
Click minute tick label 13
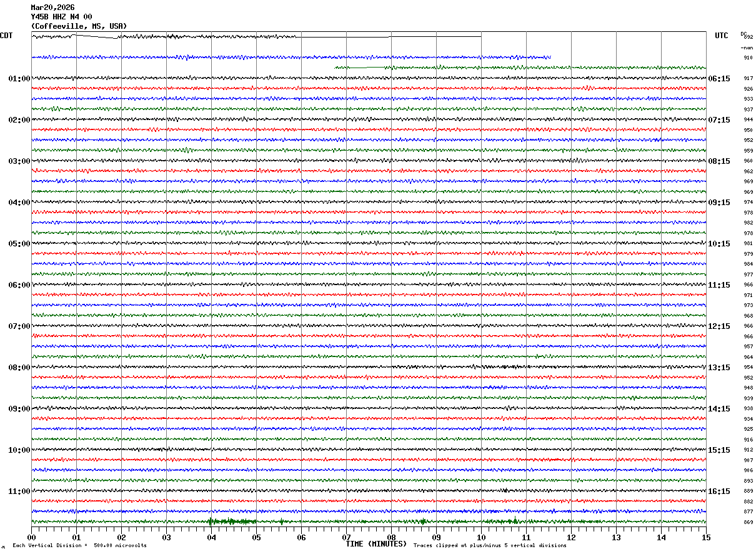616,537
